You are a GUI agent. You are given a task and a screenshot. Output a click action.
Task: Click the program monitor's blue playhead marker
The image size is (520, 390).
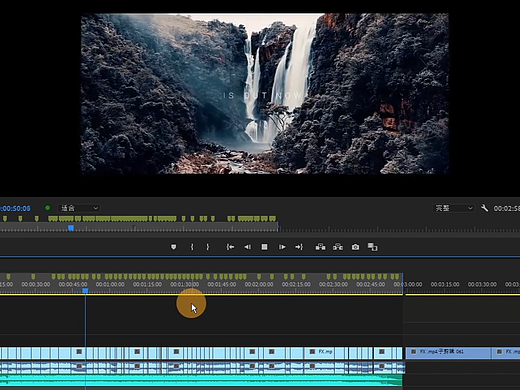(71, 228)
